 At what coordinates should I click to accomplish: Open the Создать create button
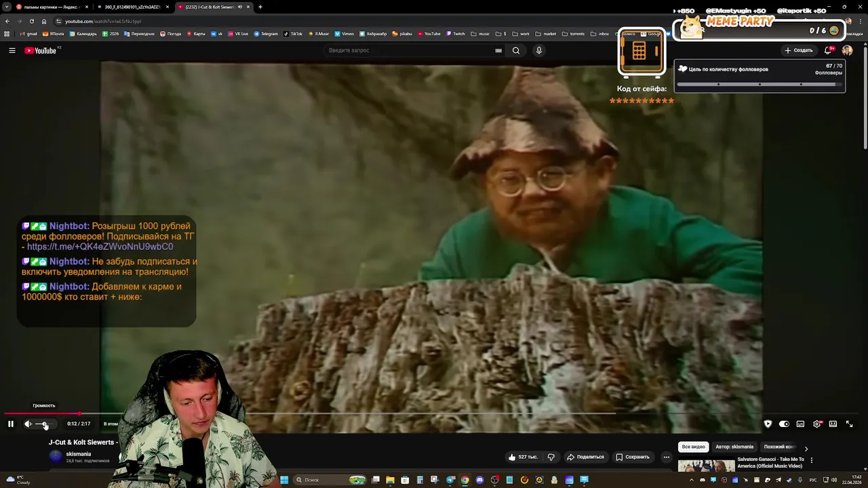point(798,50)
